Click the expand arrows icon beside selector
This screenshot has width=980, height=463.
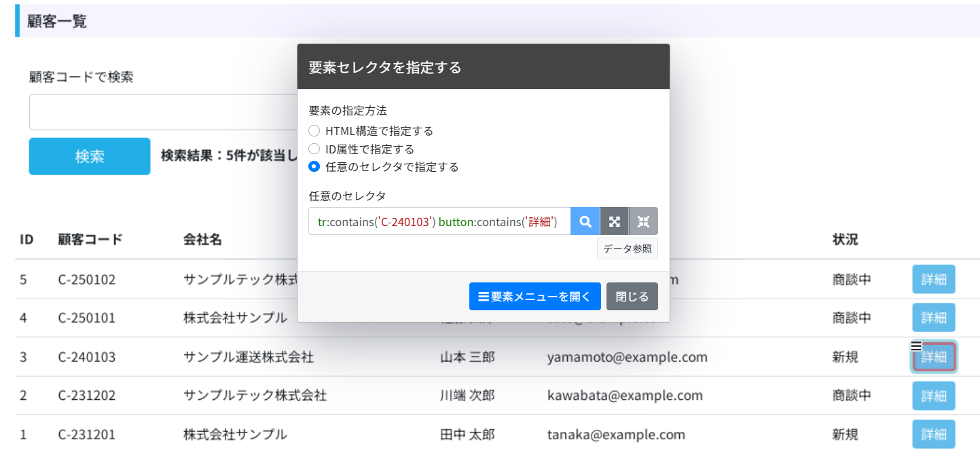(615, 221)
